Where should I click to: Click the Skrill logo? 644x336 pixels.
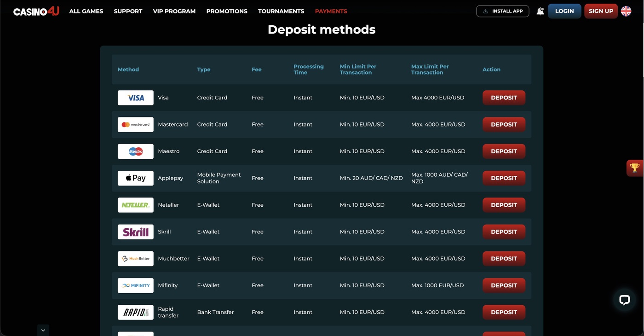click(x=136, y=232)
